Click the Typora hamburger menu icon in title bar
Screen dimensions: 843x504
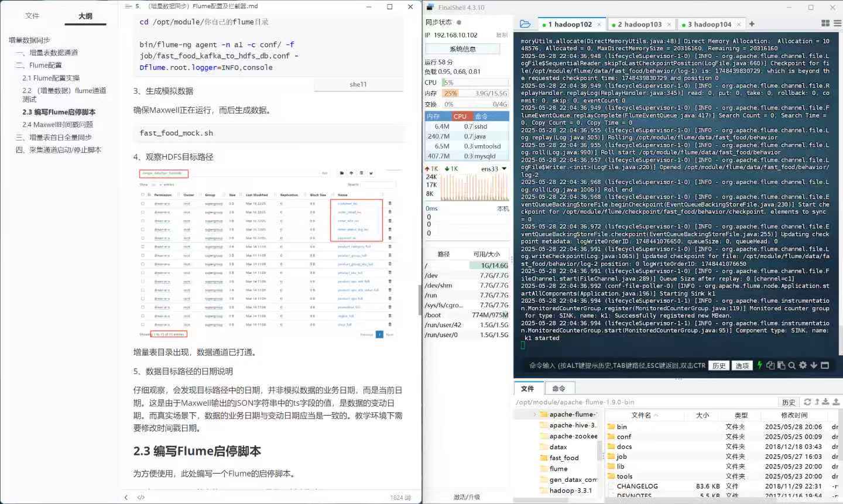[128, 6]
